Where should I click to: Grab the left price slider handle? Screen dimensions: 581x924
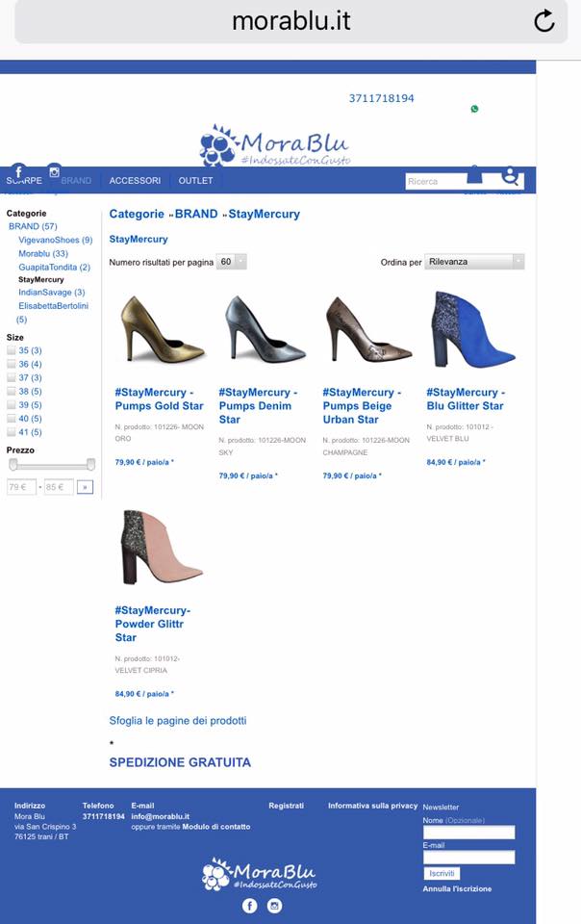pyautogui.click(x=13, y=465)
